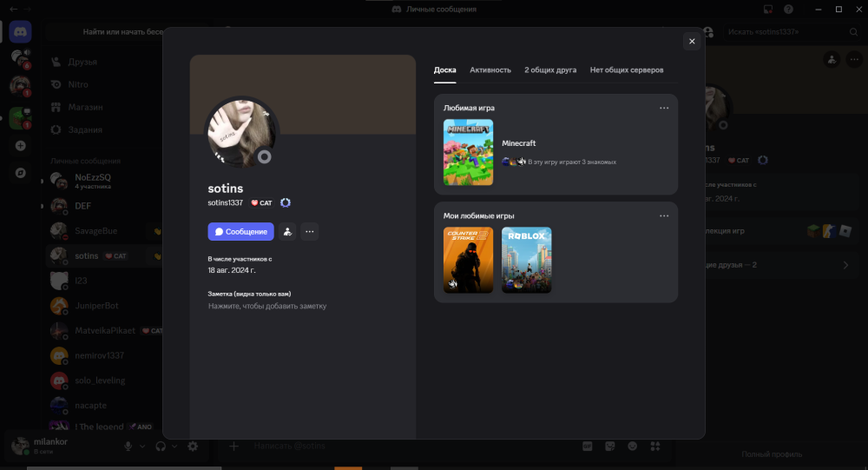The image size is (868, 470).
Task: Click the friend options icon next to Сообщение
Action: (287, 232)
